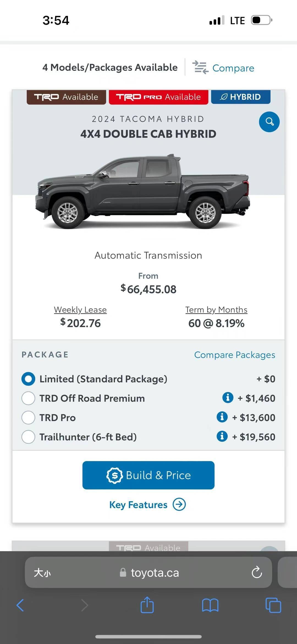Open Safari tabs overview icon

(x=273, y=605)
